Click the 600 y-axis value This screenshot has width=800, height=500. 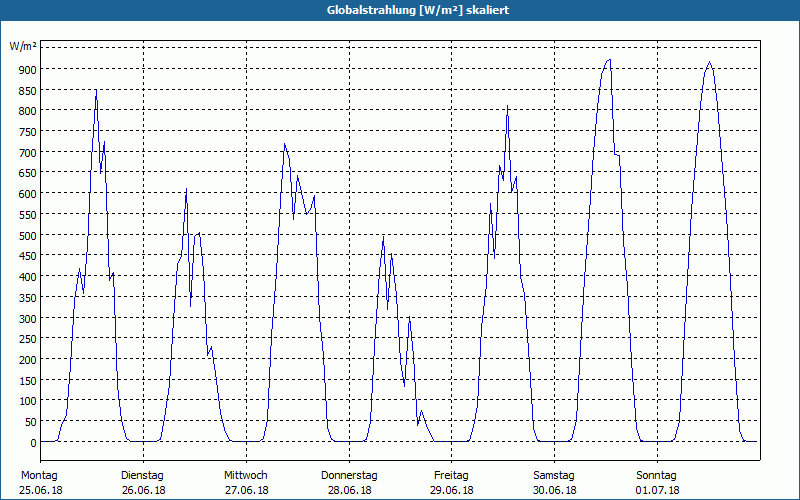[x=28, y=194]
